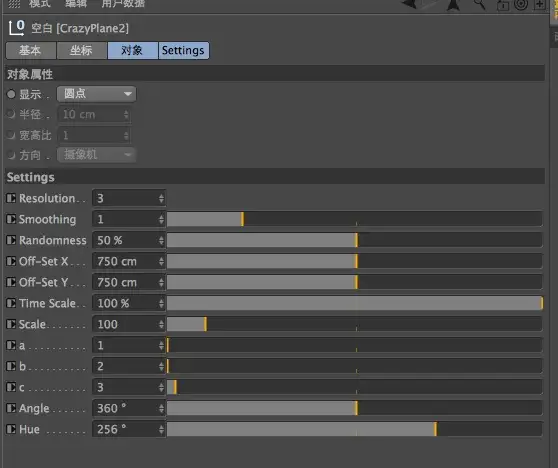Switch to the 坐标 tab
Screen dimensions: 558x468
(x=82, y=50)
